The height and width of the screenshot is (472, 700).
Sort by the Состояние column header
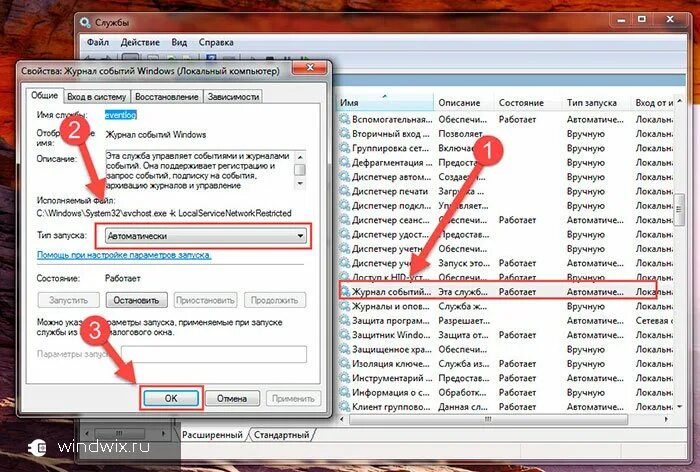tap(528, 102)
